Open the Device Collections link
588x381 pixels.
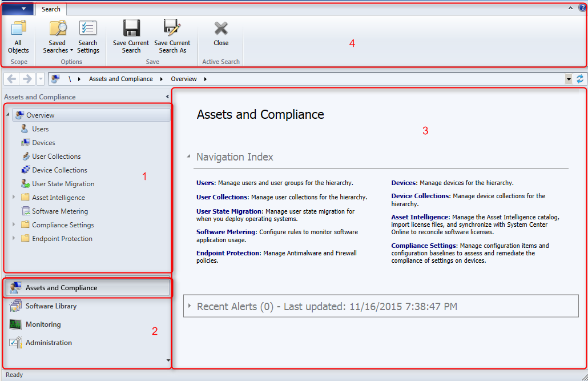point(420,196)
